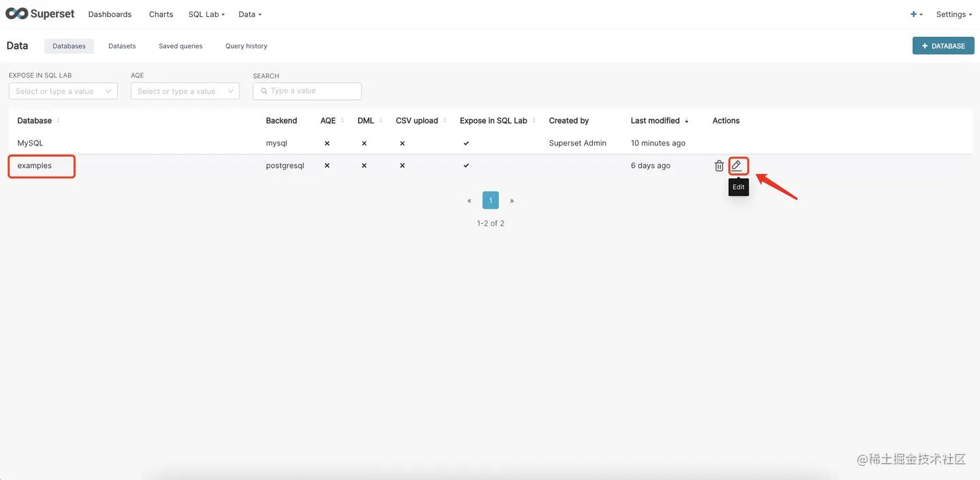Sort by Expose in SQL Lab arrows

pos(534,120)
